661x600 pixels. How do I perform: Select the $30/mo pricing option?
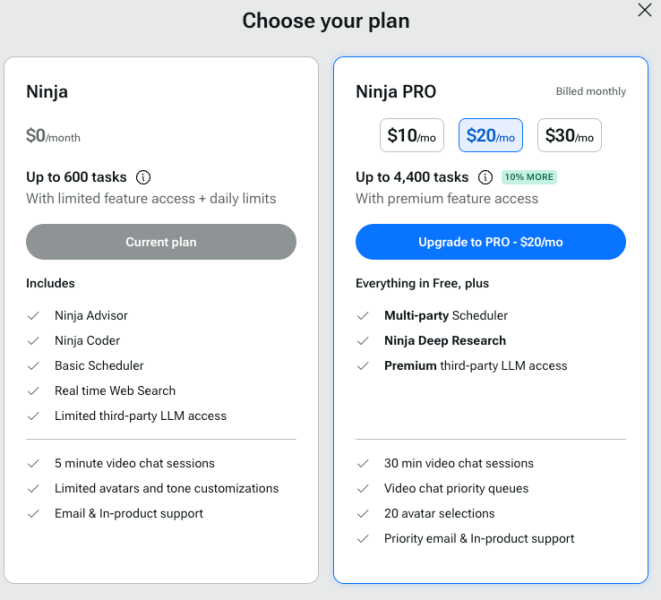[570, 135]
